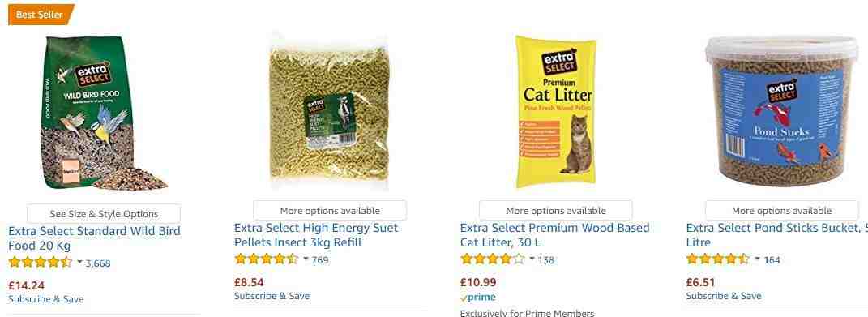Click the Pond Sticks bucket product image
Image resolution: width=868 pixels, height=317 pixels.
pos(781,111)
